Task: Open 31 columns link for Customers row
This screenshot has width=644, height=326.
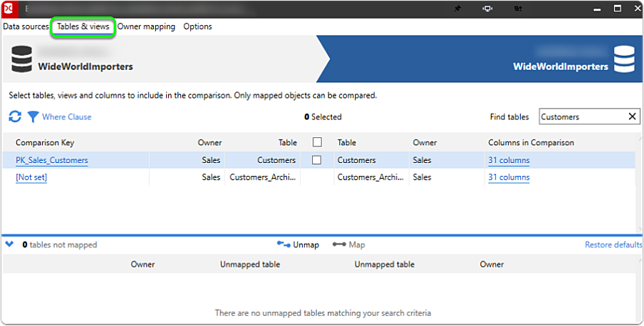Action: pos(509,160)
